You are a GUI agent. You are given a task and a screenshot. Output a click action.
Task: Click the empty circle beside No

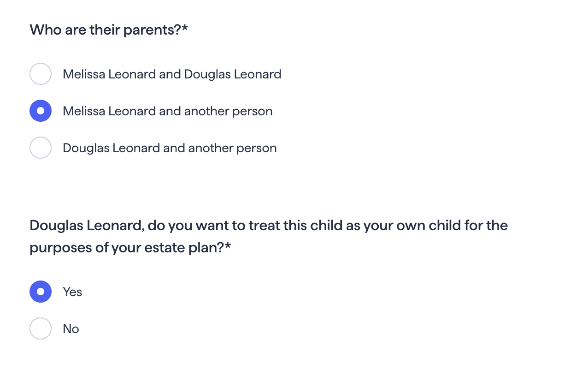[x=41, y=328]
